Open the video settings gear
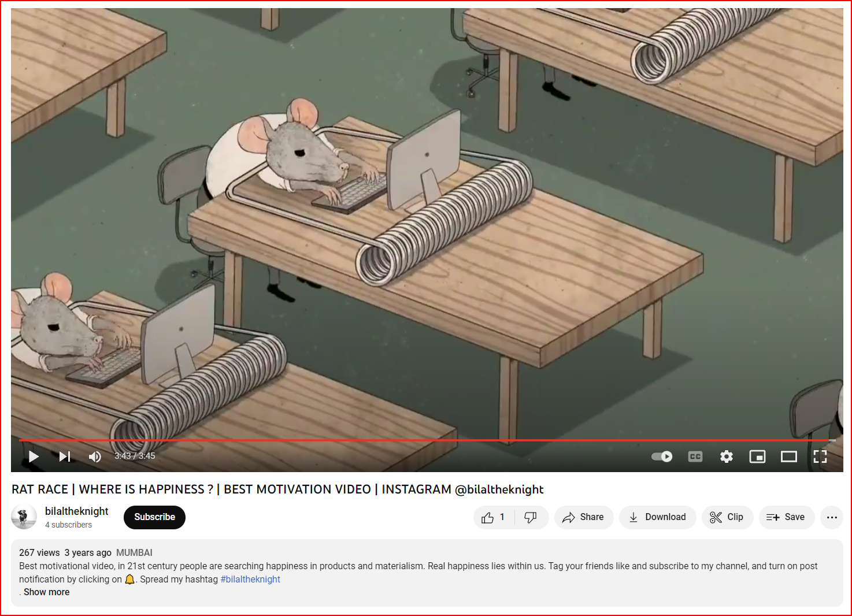The width and height of the screenshot is (852, 616). coord(727,457)
